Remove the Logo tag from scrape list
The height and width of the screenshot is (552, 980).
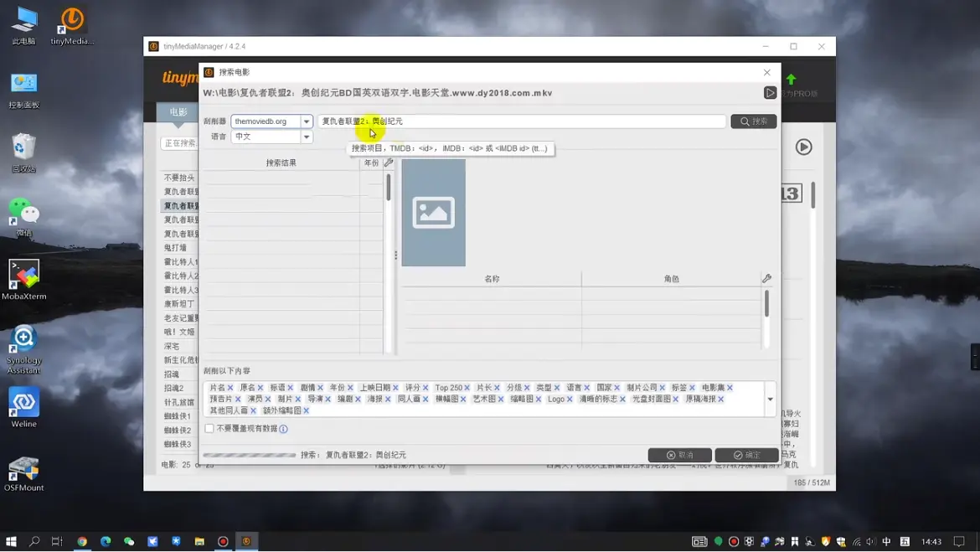click(570, 400)
